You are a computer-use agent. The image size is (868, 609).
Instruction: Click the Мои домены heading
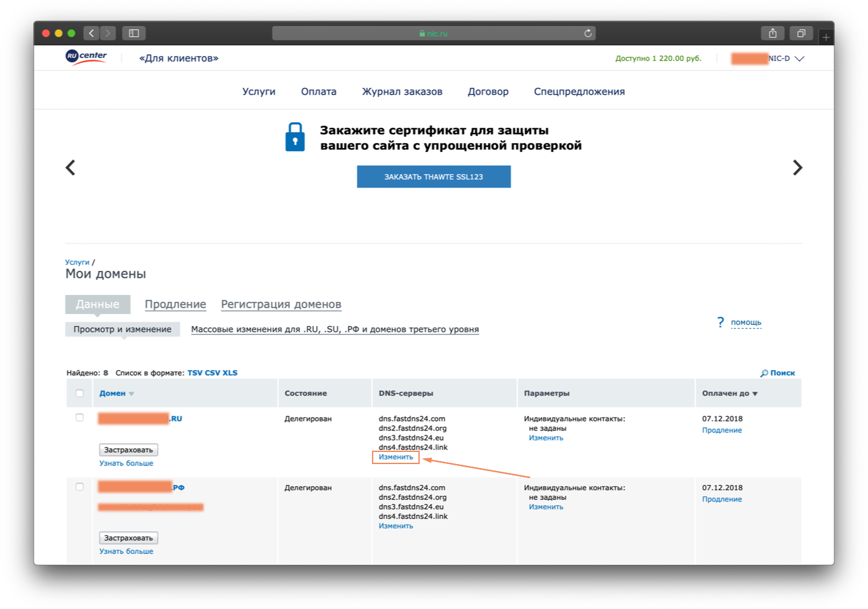click(x=106, y=274)
